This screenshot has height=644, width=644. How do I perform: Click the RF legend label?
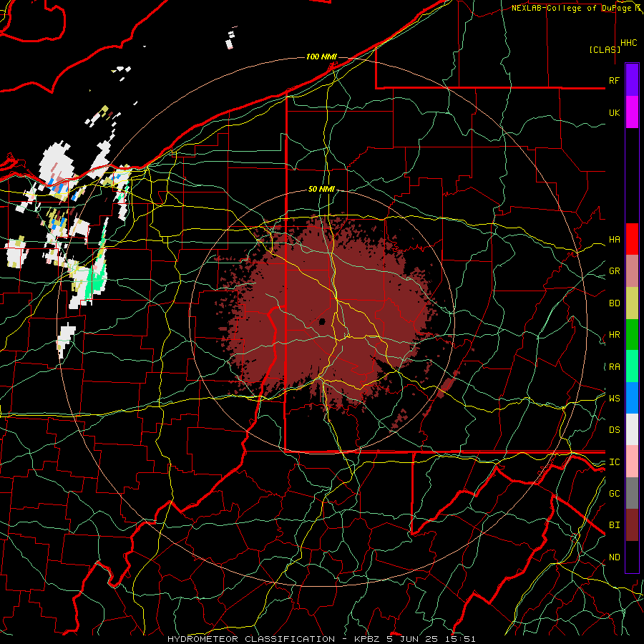pyautogui.click(x=614, y=80)
